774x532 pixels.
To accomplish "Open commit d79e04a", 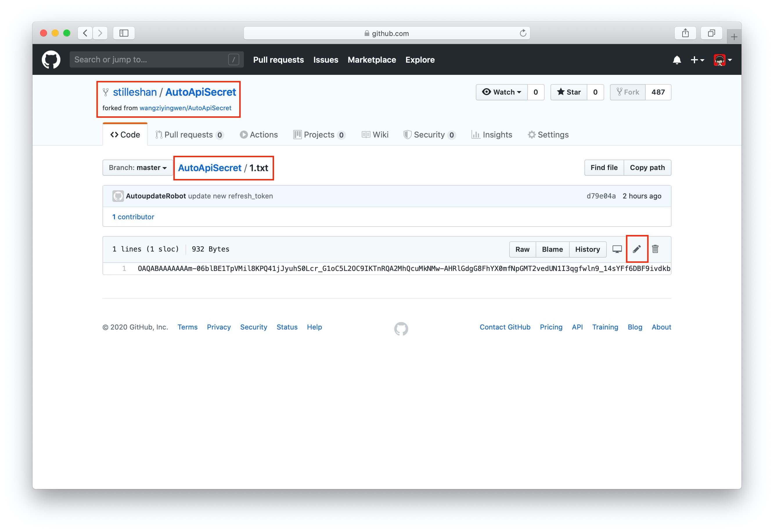I will pos(601,196).
